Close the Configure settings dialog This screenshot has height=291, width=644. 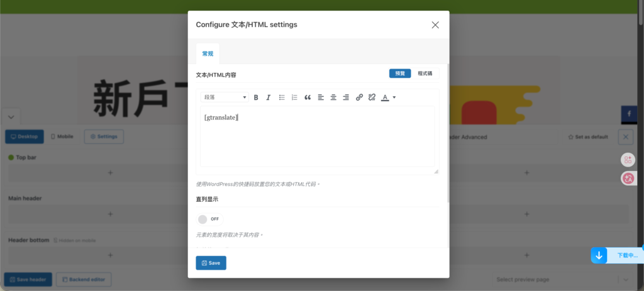pos(435,25)
